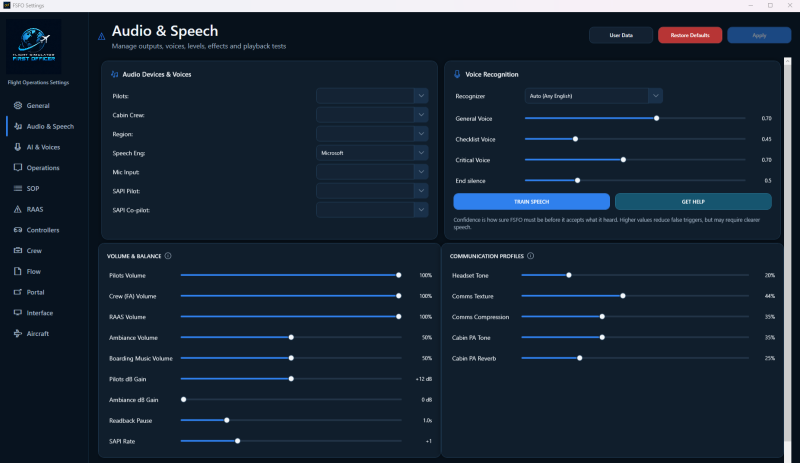Click the page title icon beside Audio & Speech
The image size is (800, 463).
102,36
